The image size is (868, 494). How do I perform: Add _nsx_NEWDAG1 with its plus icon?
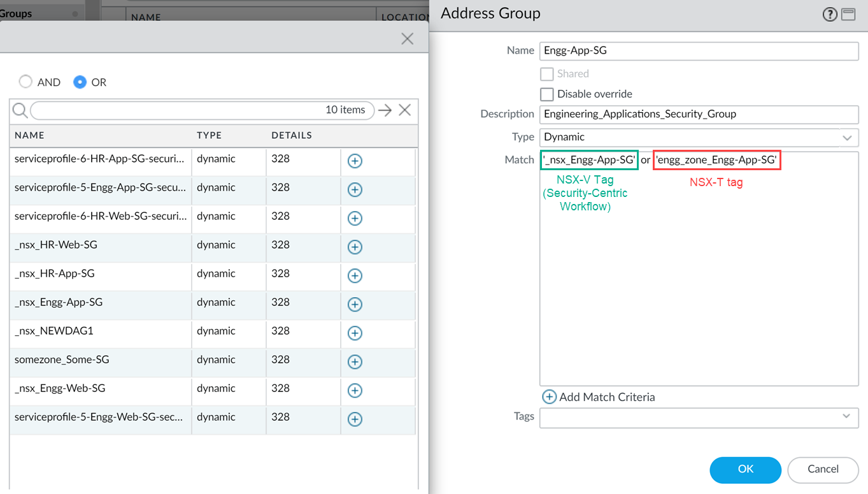tap(355, 333)
